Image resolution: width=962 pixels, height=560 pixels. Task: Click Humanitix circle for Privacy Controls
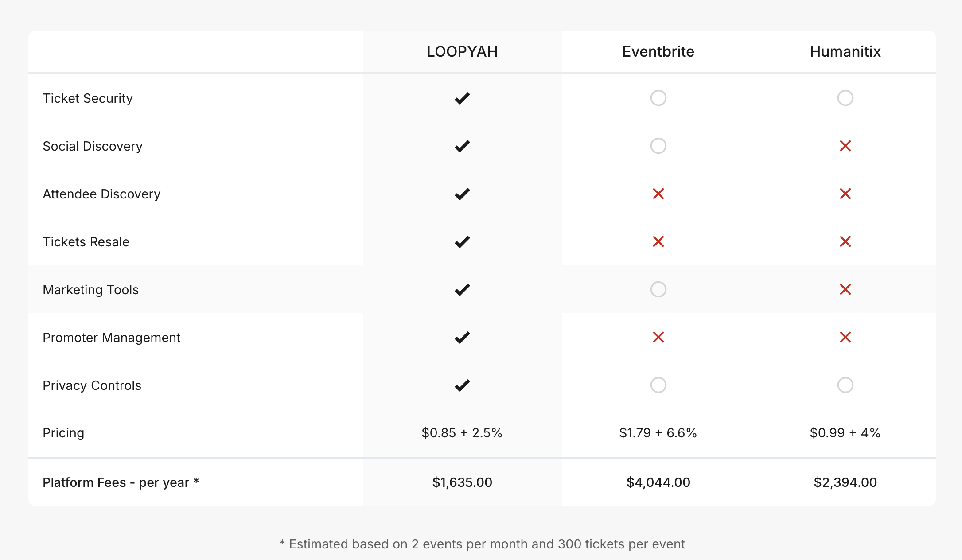click(x=845, y=385)
